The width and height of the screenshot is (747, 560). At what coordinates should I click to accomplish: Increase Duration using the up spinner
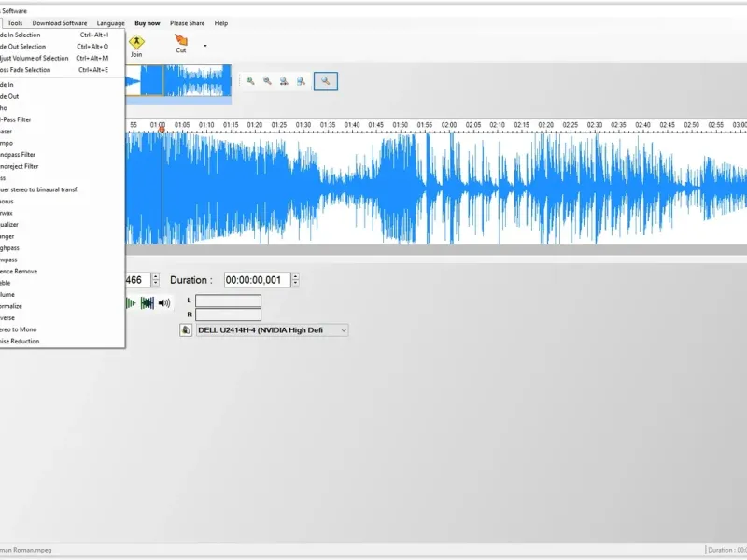[x=295, y=276]
